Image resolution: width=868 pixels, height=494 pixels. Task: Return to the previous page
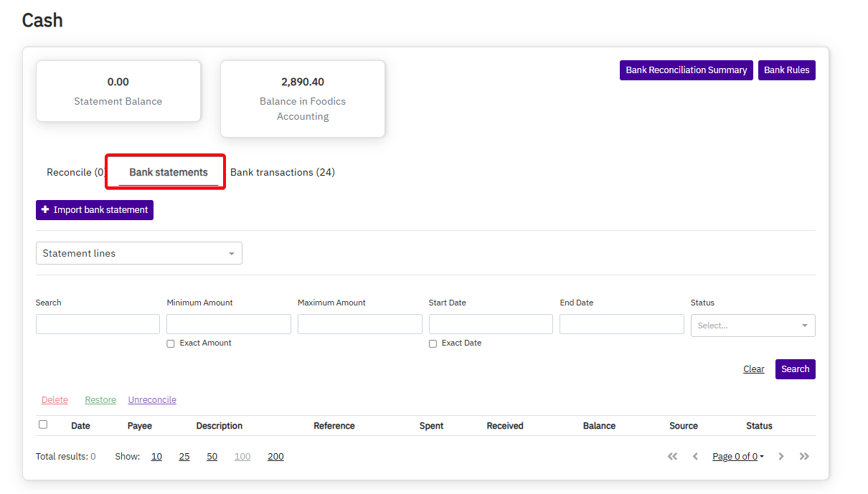coord(695,456)
